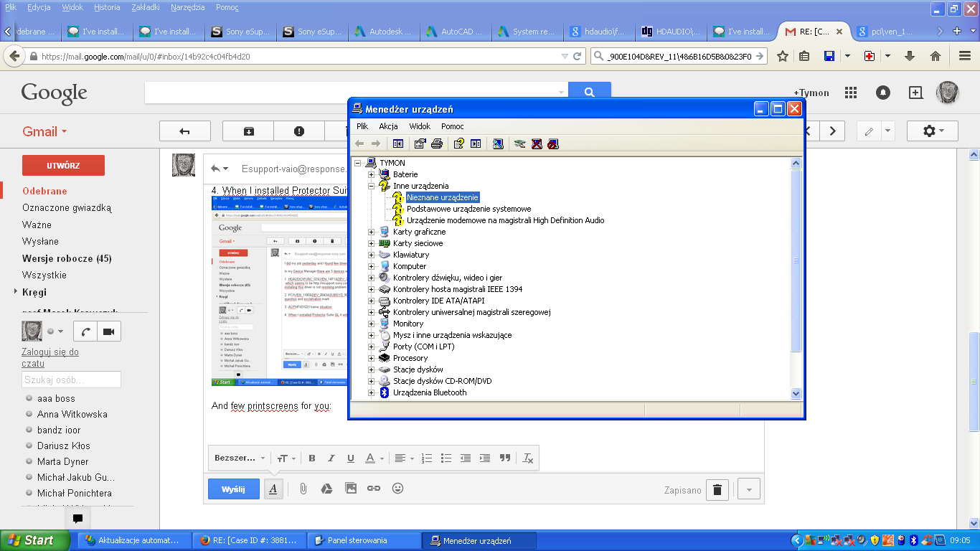Screen dimensions: 980x551
Task: Click the UTWÓRZ compose button
Action: (x=63, y=165)
